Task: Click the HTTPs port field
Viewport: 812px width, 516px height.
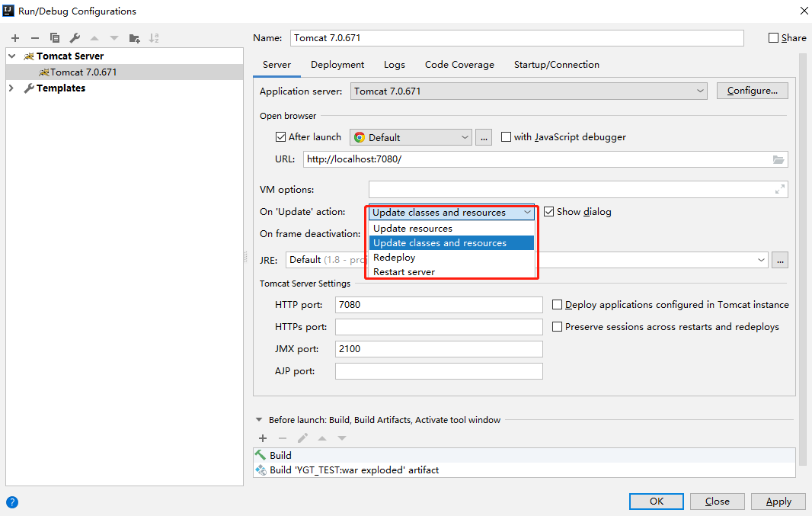Action: point(439,327)
